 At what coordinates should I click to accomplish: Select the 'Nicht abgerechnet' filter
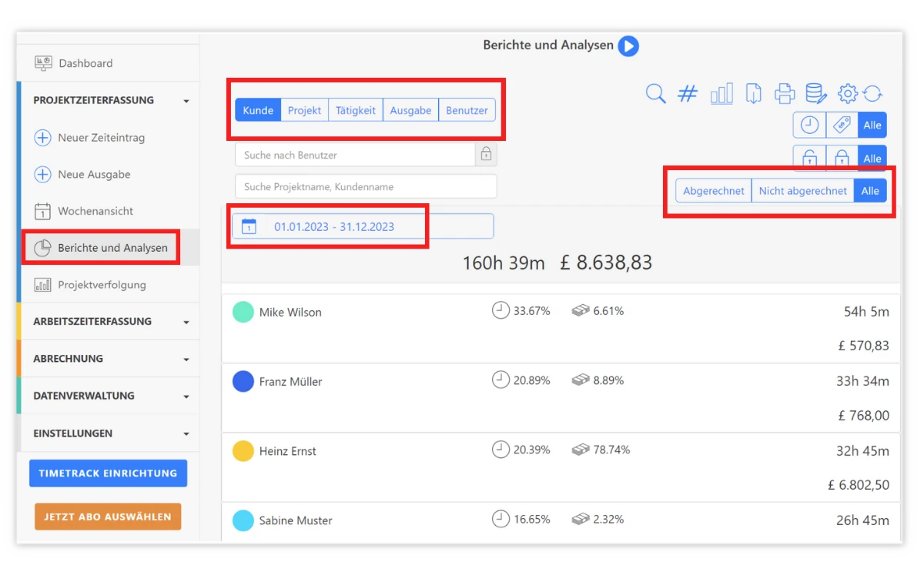802,191
